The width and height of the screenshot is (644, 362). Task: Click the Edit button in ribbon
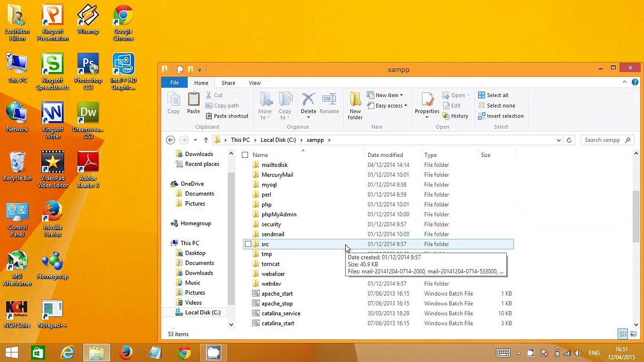(x=451, y=106)
